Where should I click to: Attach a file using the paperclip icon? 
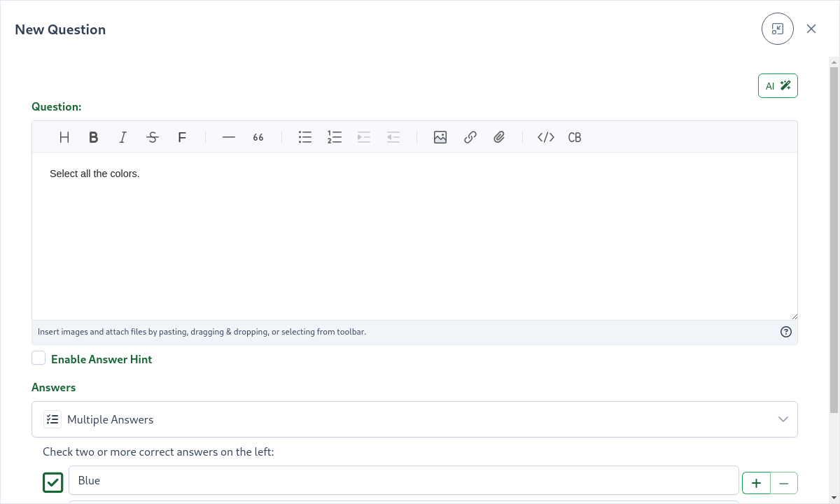[499, 137]
